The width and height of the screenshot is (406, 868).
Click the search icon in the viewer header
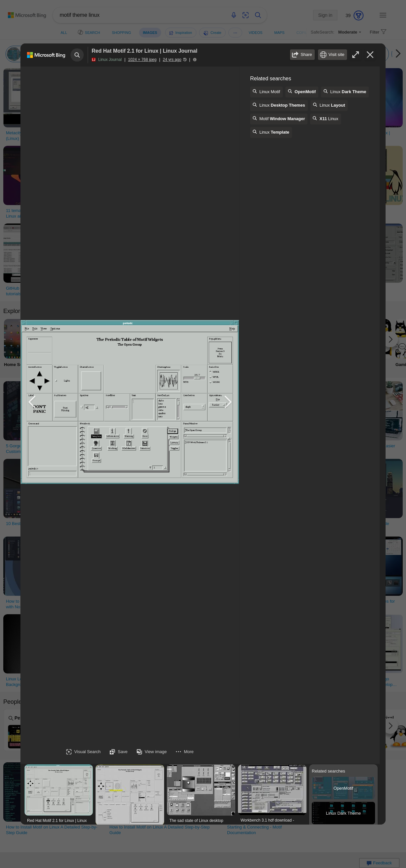[x=77, y=55]
